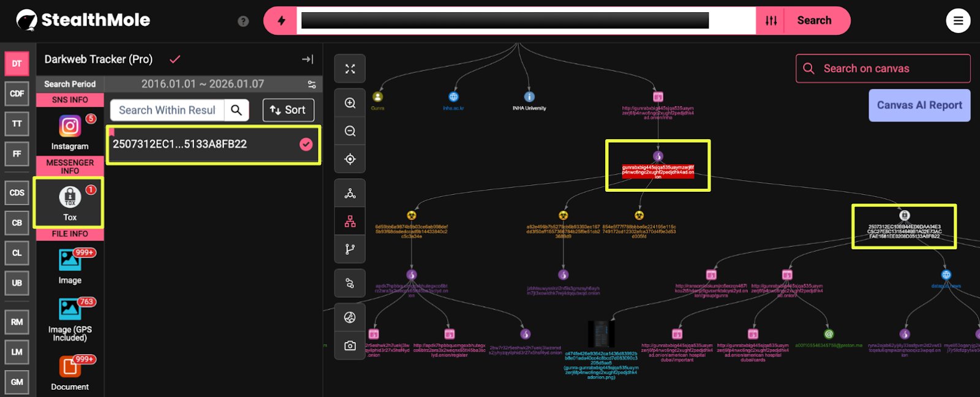980x397 pixels.
Task: Open the Tox messenger info category
Action: pyautogui.click(x=70, y=202)
